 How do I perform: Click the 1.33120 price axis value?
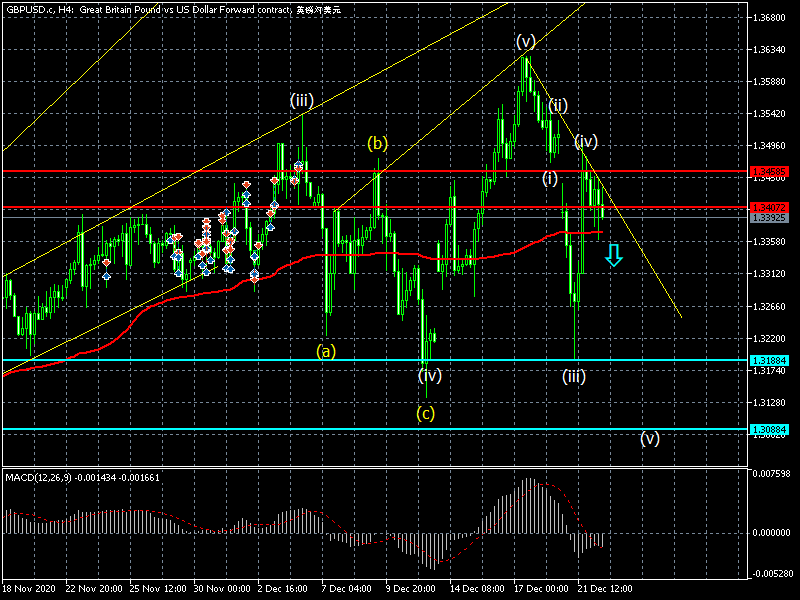[x=769, y=274]
